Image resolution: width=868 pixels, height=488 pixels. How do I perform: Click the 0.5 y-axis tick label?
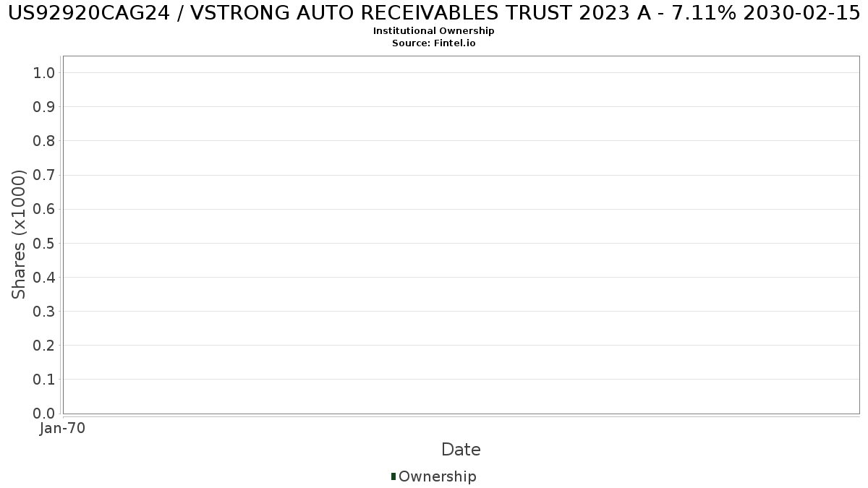click(x=44, y=243)
